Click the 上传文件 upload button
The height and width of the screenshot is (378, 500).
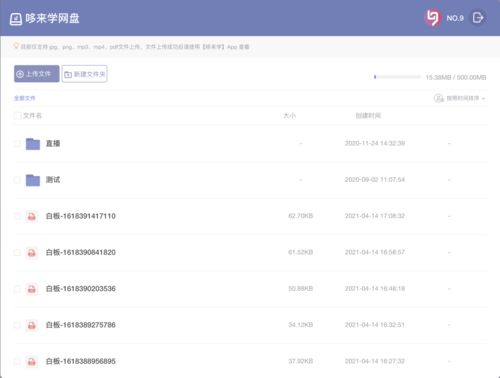pos(37,74)
